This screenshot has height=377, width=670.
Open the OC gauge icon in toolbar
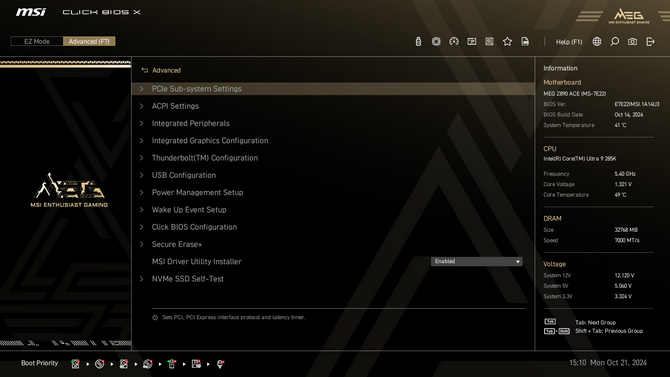(x=454, y=41)
